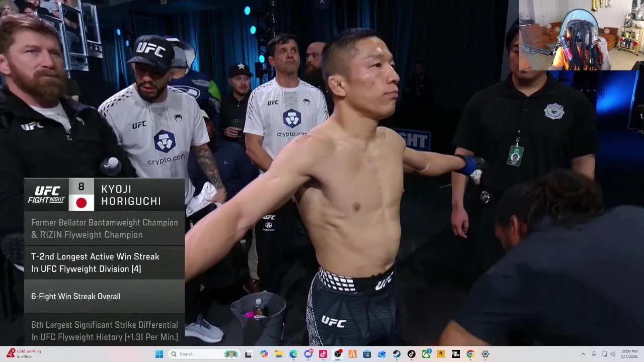Launch Rockstar Games Launcher
Image resolution: width=644 pixels, height=362 pixels.
[441, 354]
